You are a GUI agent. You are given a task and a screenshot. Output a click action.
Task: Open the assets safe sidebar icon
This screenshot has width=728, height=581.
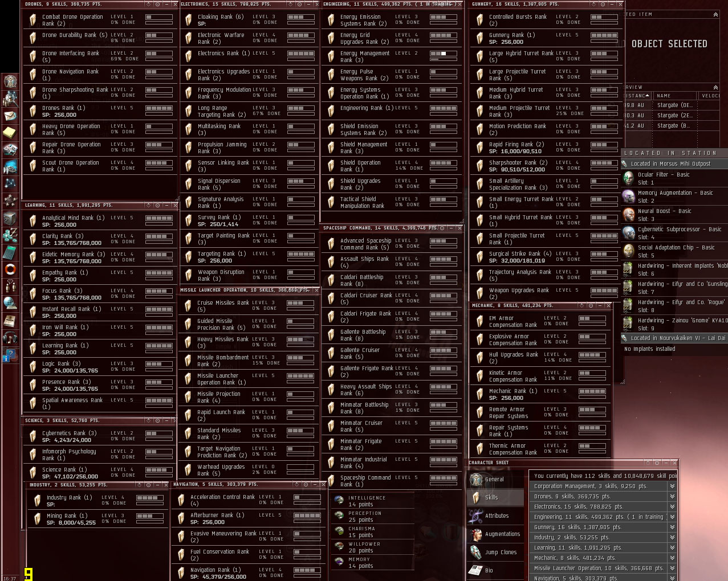pos(10,218)
